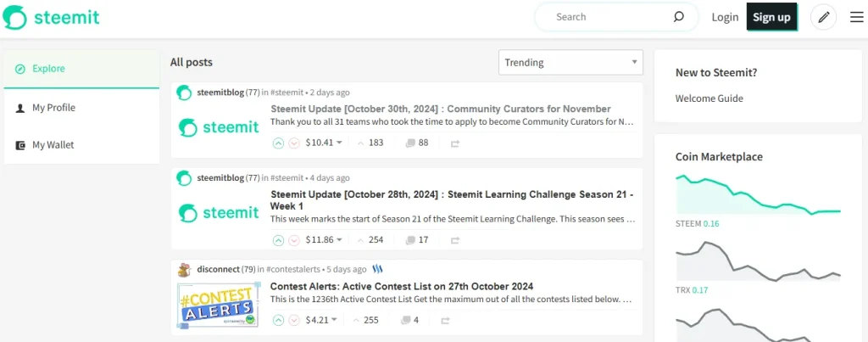868x342 pixels.
Task: Expand the $11.86 payout details
Action: (x=324, y=240)
